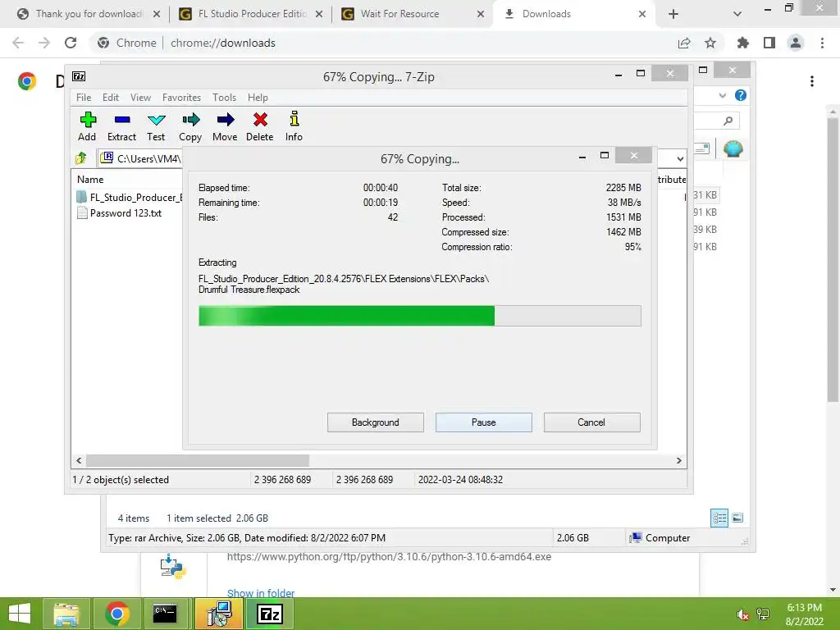Screen dimensions: 840x630
Task: Click the Chrome page vertical scrollbar
Action: pyautogui.click(x=833, y=259)
